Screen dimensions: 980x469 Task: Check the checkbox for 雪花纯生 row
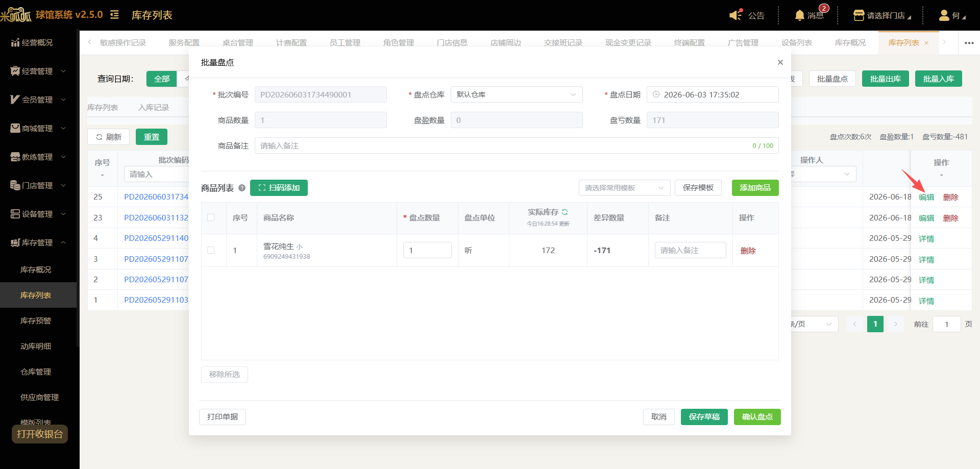(x=211, y=250)
